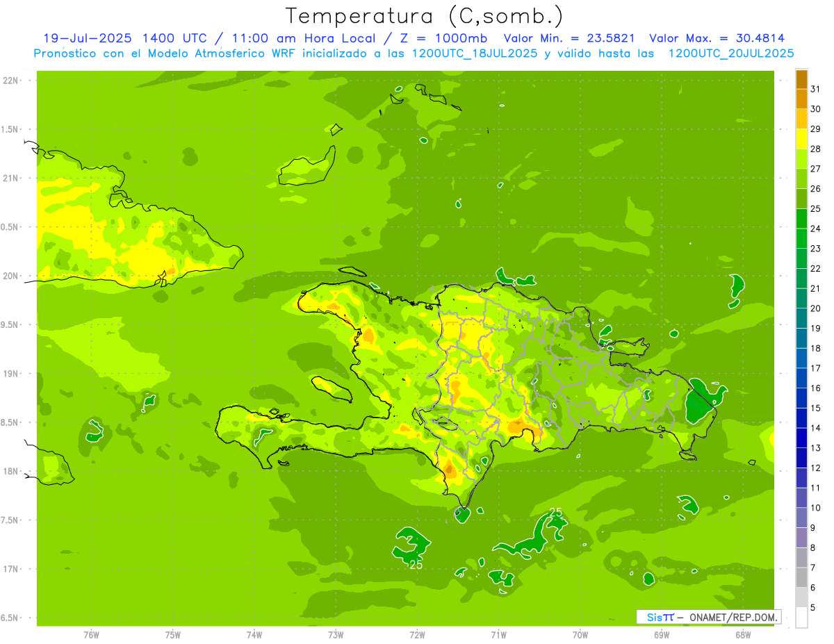Viewport: 834px width, 644px height.
Task: Click the "29" label on the color scale
Action: click(x=815, y=129)
